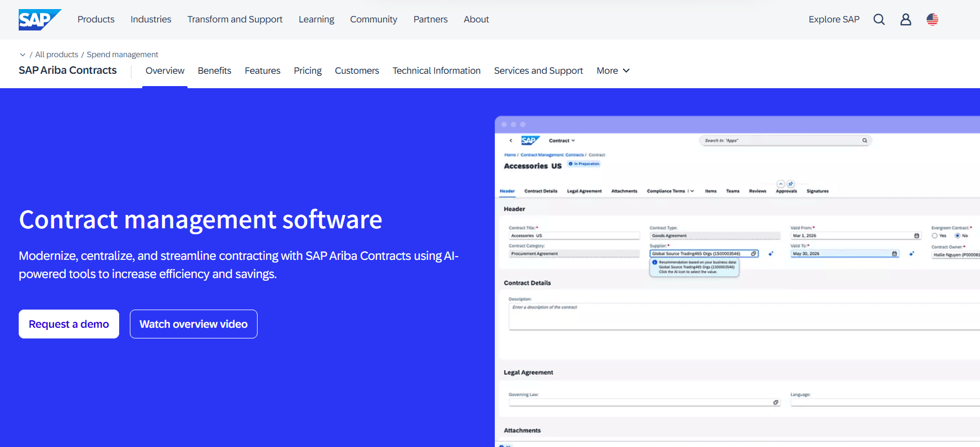
Task: Switch to the Services and Support tab
Action: point(539,71)
